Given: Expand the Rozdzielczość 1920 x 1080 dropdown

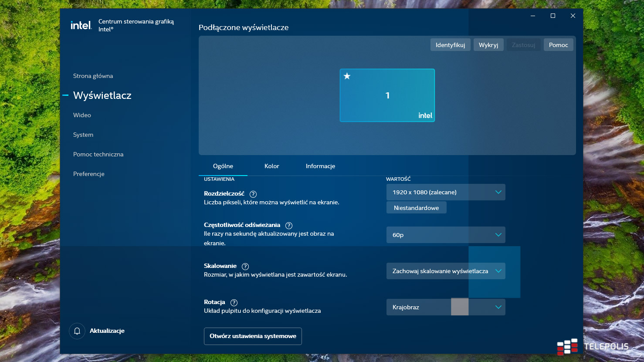Looking at the screenshot, I should 445,192.
